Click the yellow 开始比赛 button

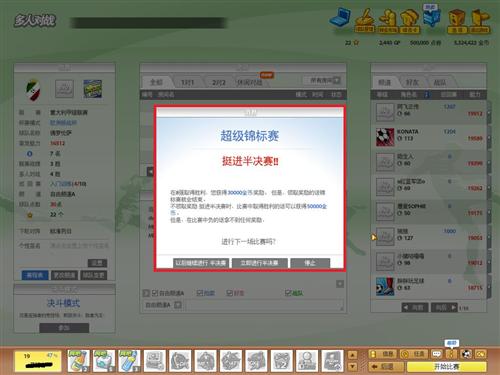click(447, 367)
